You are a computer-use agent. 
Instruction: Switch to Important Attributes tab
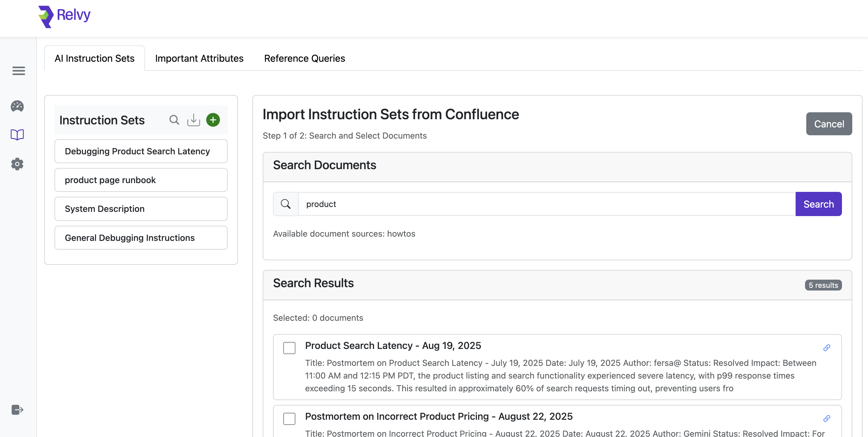pyautogui.click(x=199, y=58)
